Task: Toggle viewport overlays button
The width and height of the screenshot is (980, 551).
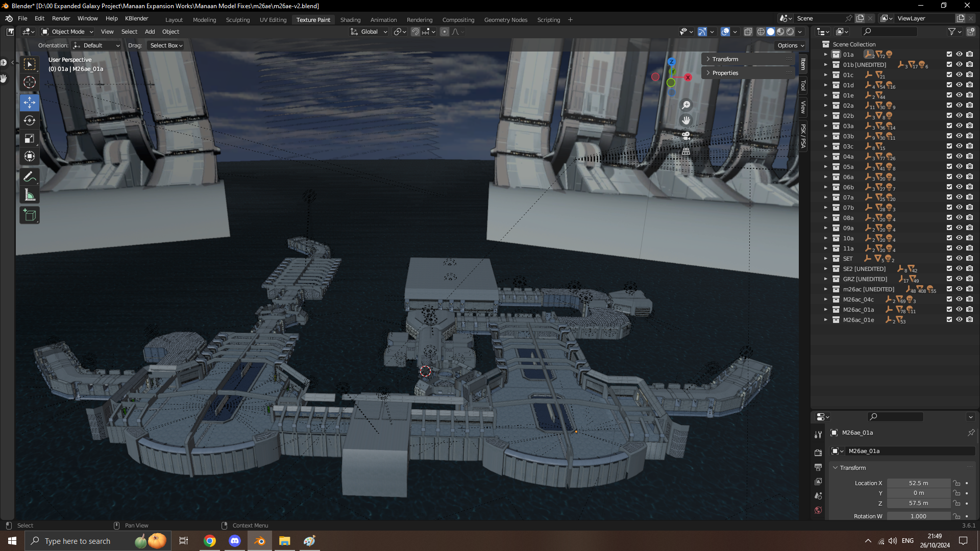Action: click(x=725, y=32)
